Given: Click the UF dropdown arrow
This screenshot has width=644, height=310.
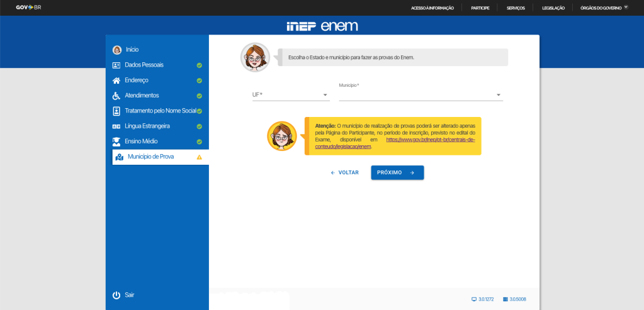Looking at the screenshot, I should coord(325,95).
